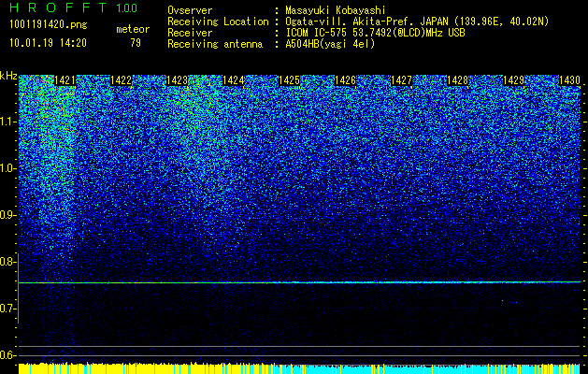
Task: Click the 0.6 kHz axis tick label
Action: (7, 355)
